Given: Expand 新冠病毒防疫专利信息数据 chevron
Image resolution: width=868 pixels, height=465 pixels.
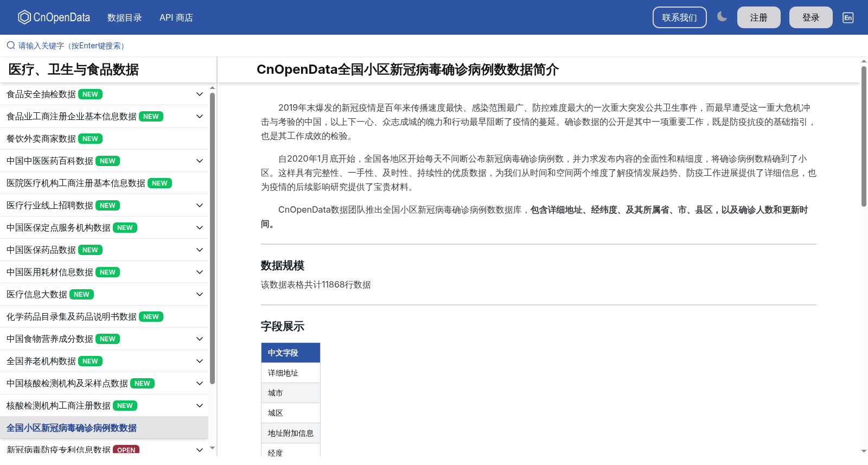Looking at the screenshot, I should 200,450.
